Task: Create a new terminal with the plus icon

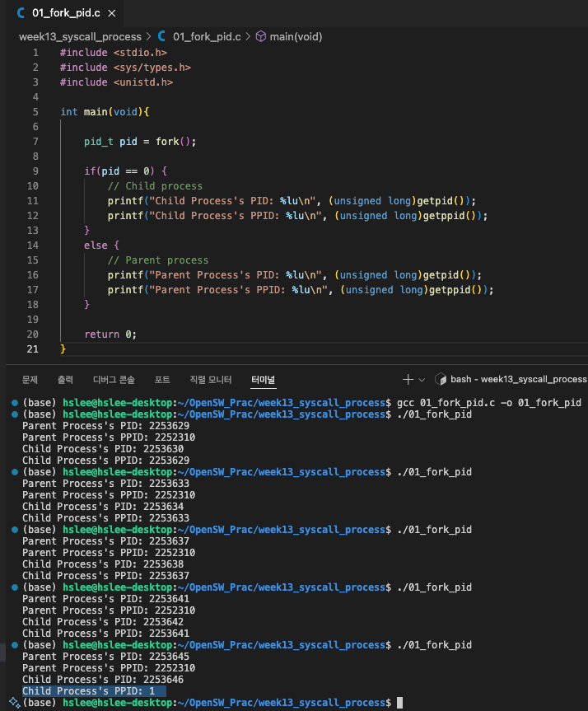Action: click(408, 380)
